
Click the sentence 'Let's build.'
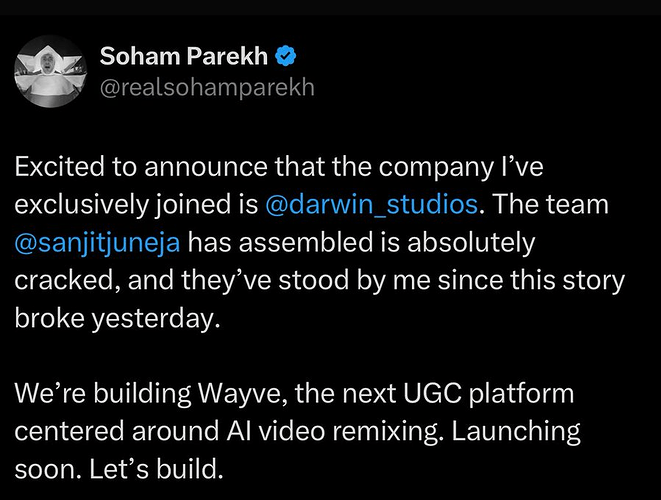156,469
